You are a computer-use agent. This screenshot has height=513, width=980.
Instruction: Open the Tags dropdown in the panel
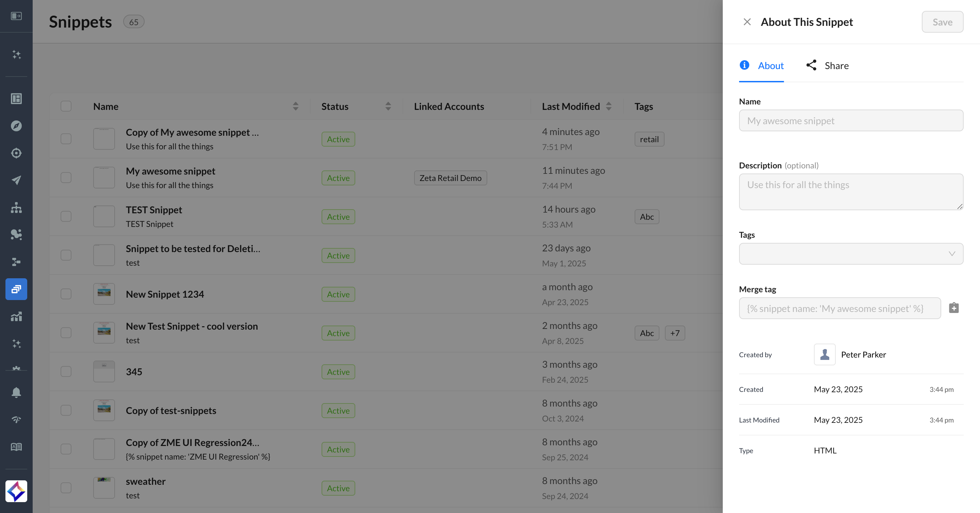point(851,254)
